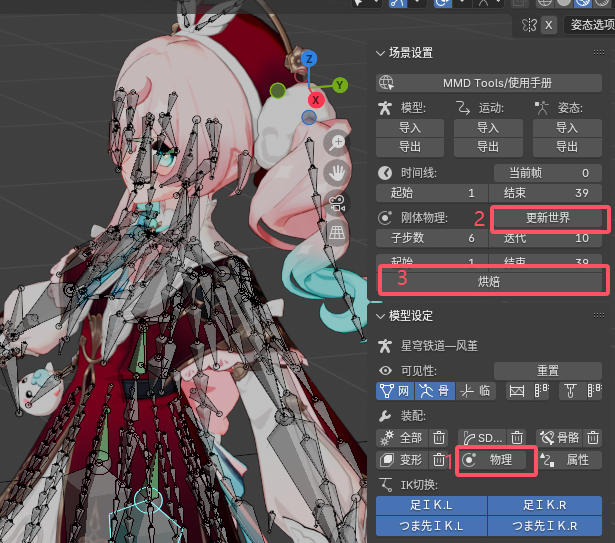The image size is (615, 543).
Task: Click the 时间线 label
Action: pos(418,173)
